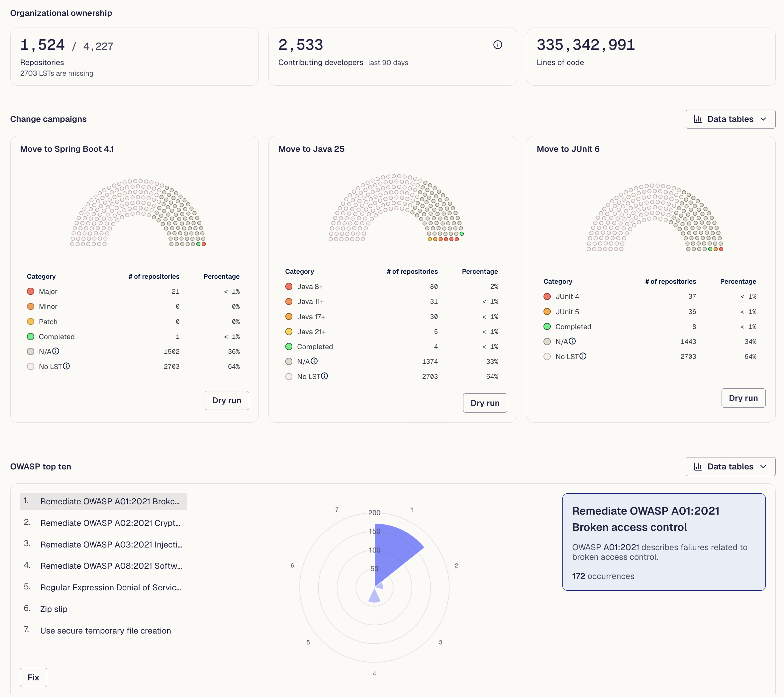
Task: Click JUnit 4 row label
Action: tap(567, 297)
